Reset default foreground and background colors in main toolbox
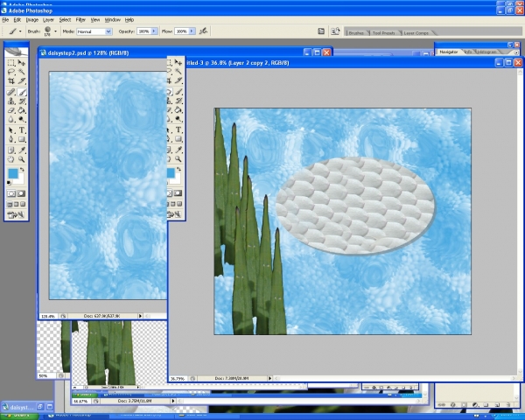Image resolution: width=525 pixels, height=420 pixels. [x=9, y=183]
